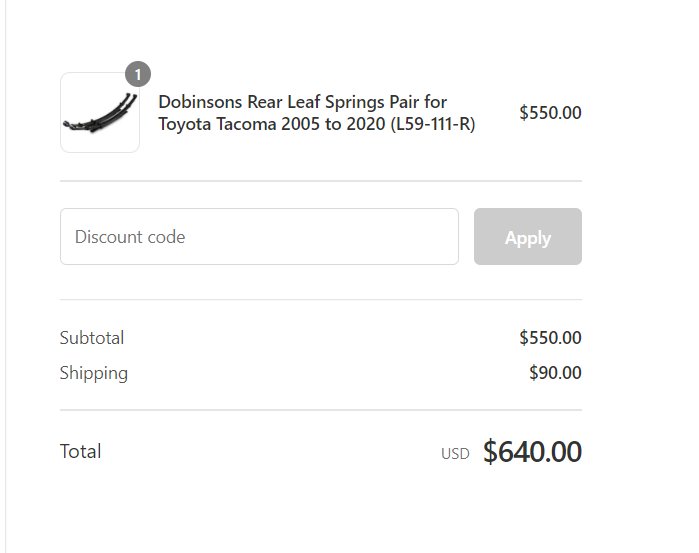Click the $550.00 subtotal amount
Viewport: 699px width, 553px height.
coord(550,338)
